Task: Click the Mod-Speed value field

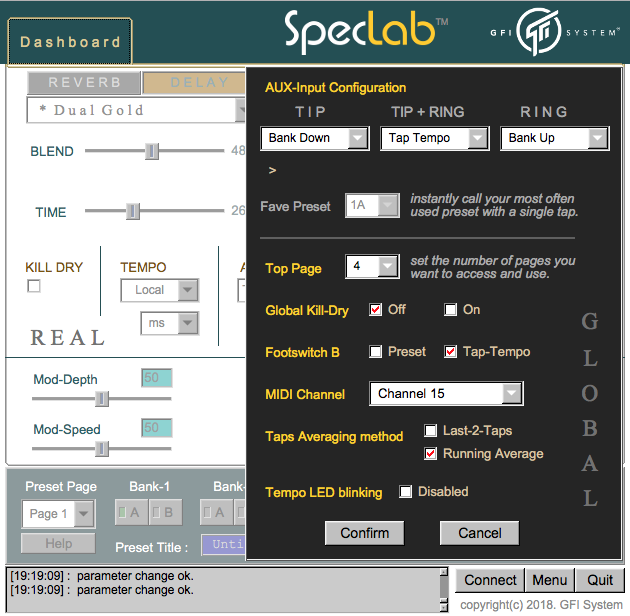Action: (157, 428)
